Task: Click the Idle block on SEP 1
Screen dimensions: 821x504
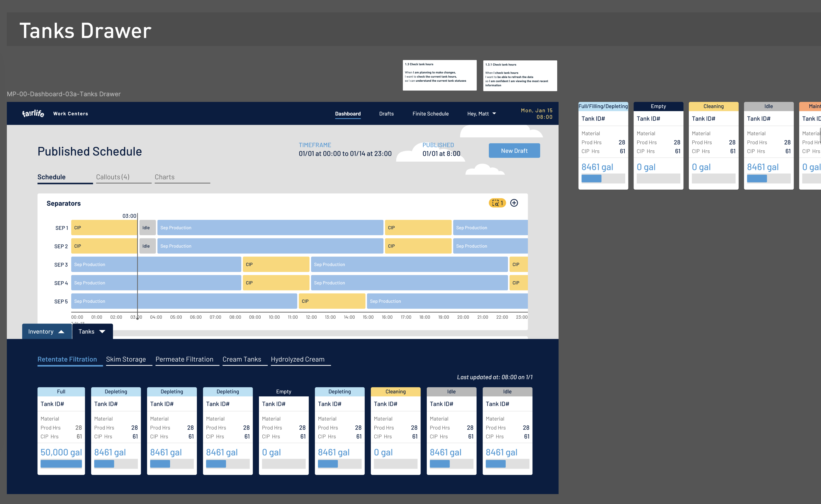Action: (147, 228)
